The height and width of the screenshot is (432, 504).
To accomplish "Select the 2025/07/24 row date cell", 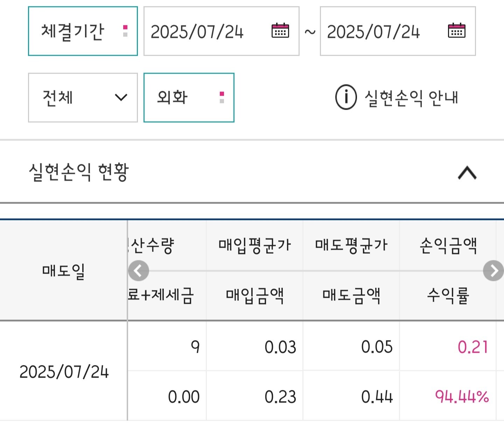I will (64, 371).
